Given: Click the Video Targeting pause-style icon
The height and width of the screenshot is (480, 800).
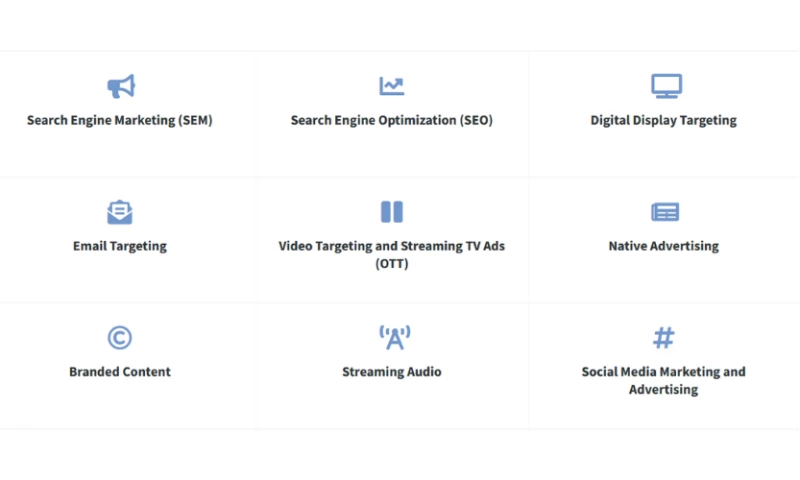Looking at the screenshot, I should [x=392, y=212].
